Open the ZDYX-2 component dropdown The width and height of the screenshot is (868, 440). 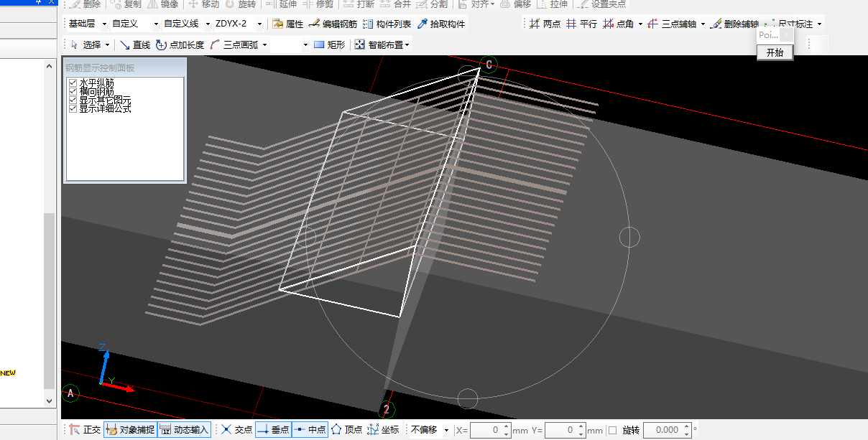[x=259, y=24]
